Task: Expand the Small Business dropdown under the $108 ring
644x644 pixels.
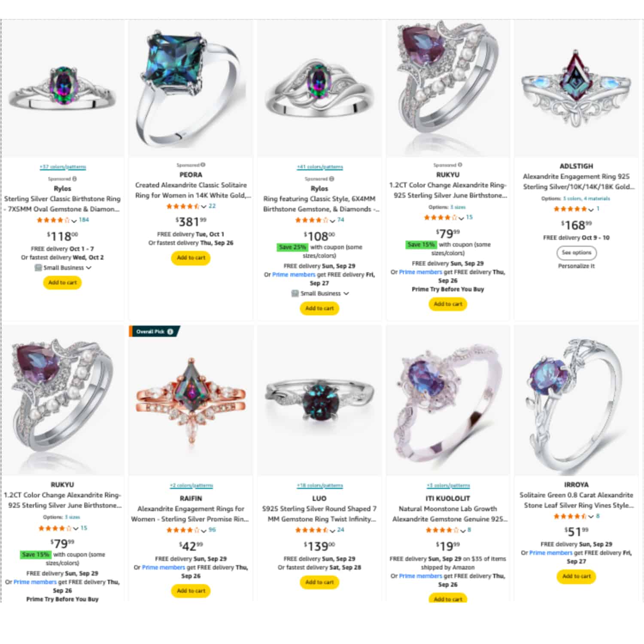Action: (346, 293)
